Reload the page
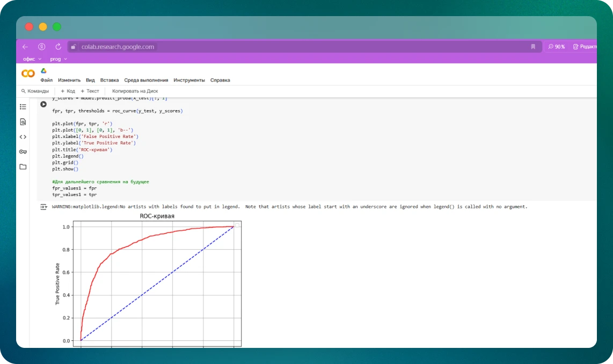The width and height of the screenshot is (613, 364). 58,47
